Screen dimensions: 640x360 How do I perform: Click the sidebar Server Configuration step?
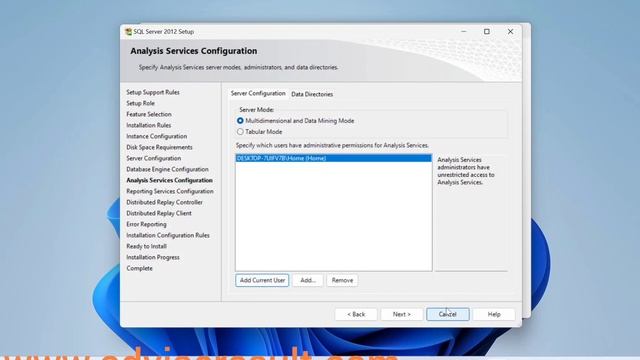pos(153,158)
